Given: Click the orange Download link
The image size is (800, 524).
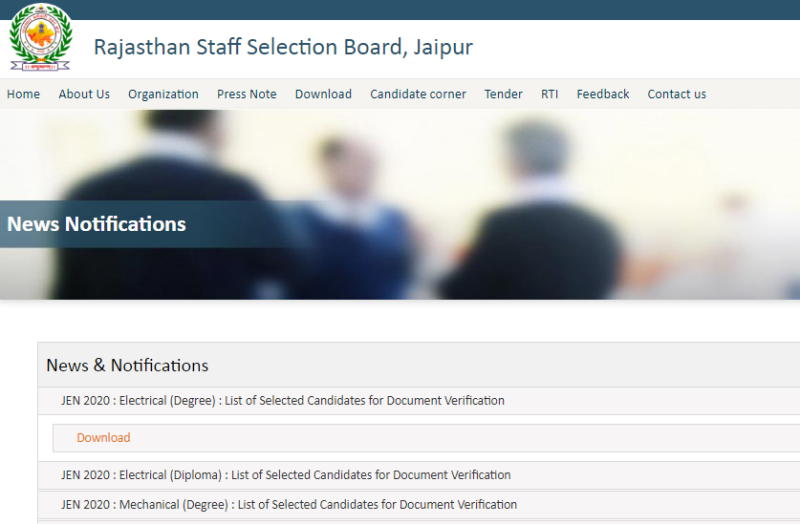Looking at the screenshot, I should click(103, 438).
